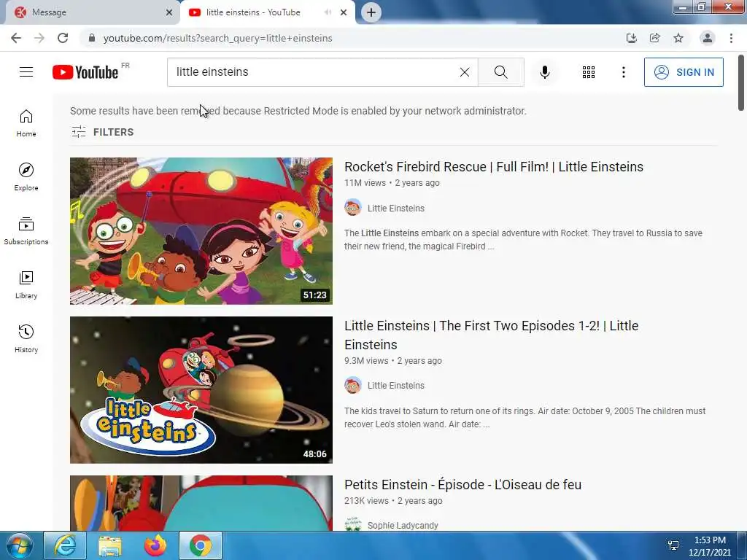
Task: Click the SIGN IN button
Action: pos(684,72)
